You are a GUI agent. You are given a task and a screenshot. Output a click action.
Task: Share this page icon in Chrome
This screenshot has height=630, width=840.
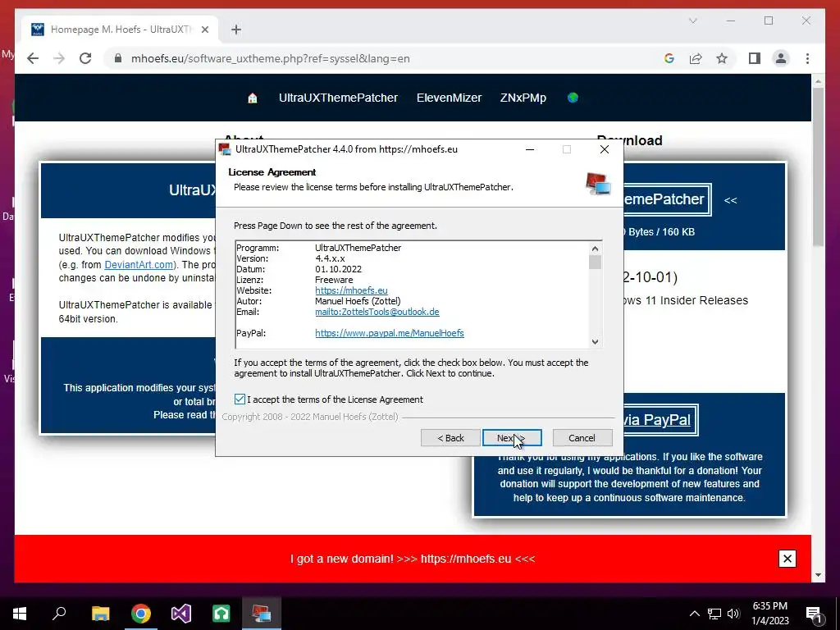click(x=696, y=58)
